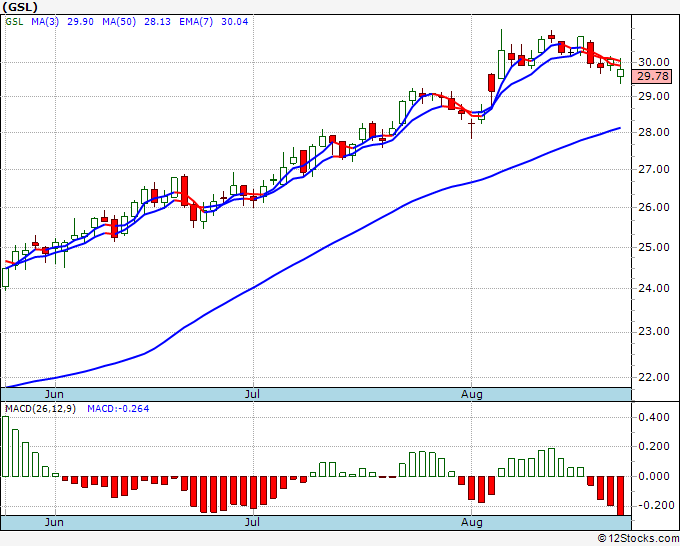Click the 29.00 price axis label
680x546 pixels.
(x=654, y=96)
